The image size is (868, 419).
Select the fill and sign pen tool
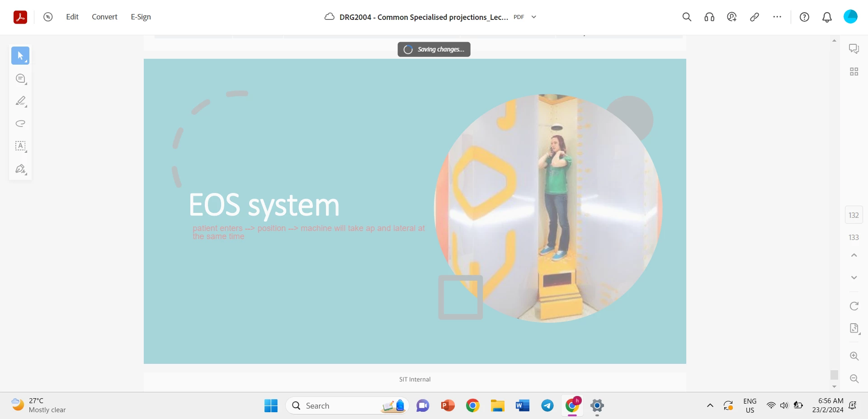(x=20, y=169)
